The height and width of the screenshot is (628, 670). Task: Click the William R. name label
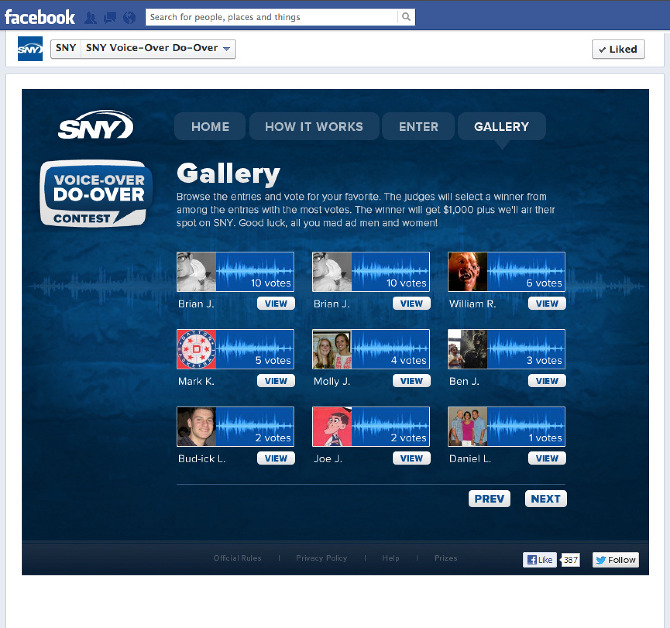[472, 304]
